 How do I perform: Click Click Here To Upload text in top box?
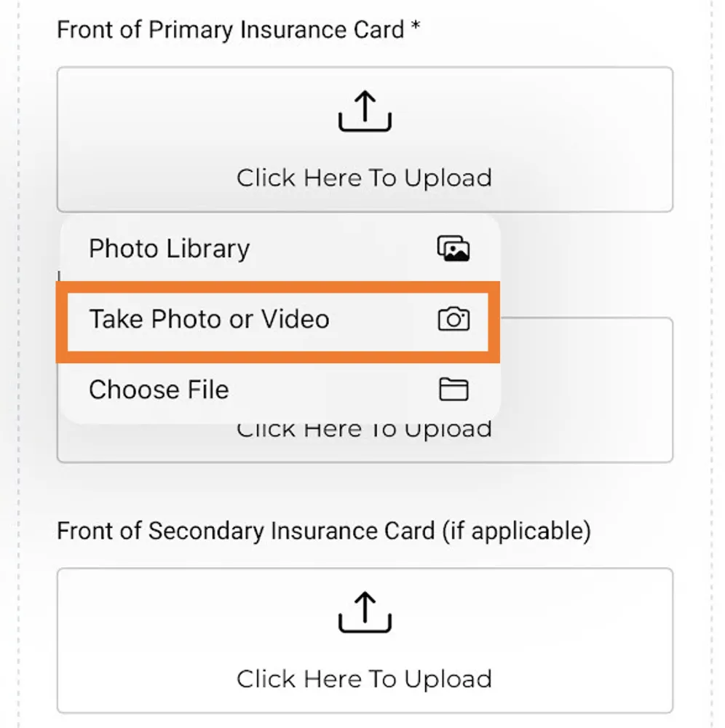(x=365, y=178)
